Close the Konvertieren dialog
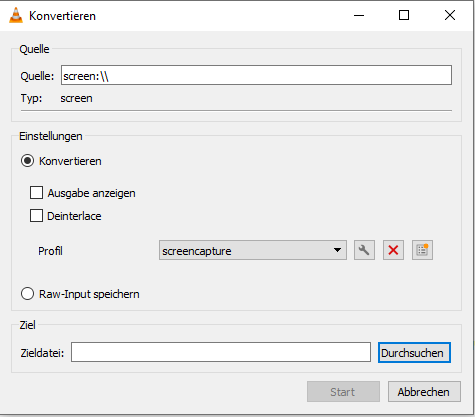Viewport: 475px width, 417px height. 450,15
